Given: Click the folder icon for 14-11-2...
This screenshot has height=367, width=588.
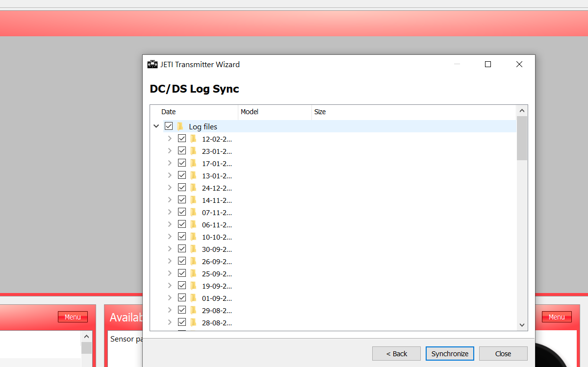Looking at the screenshot, I should tap(194, 200).
